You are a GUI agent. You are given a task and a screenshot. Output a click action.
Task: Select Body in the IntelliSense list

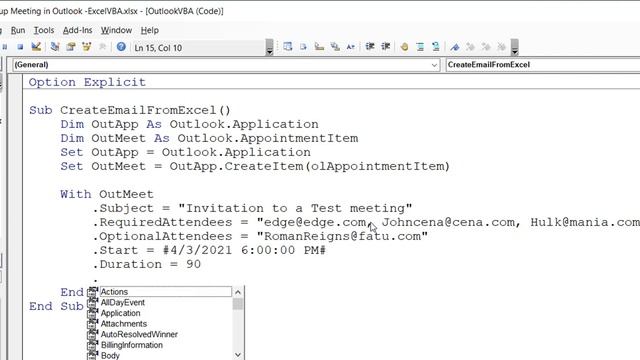[110, 356]
